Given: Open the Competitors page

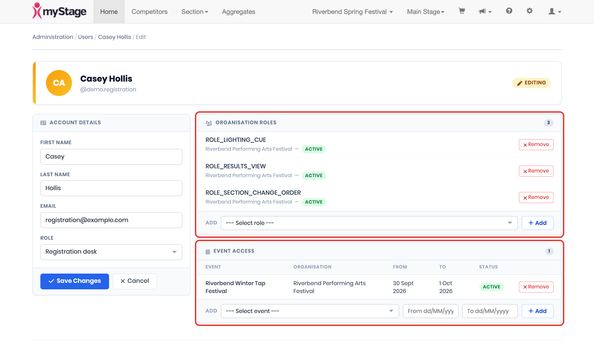Looking at the screenshot, I should (x=149, y=12).
